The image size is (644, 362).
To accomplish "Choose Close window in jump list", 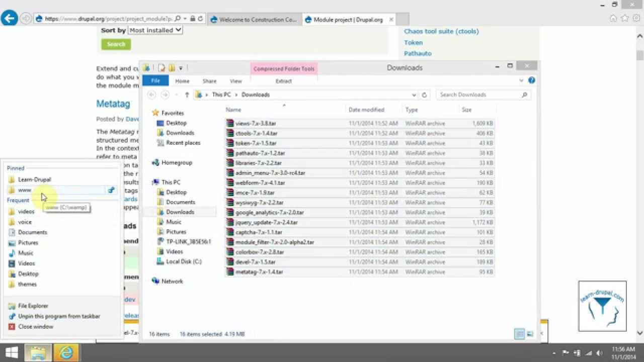I will [x=35, y=327].
